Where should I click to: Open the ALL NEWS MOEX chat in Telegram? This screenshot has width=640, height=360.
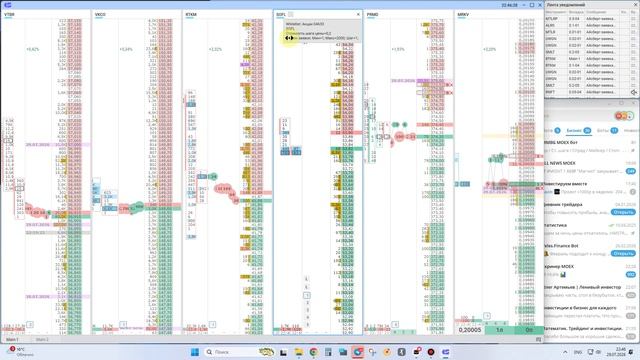point(591,167)
